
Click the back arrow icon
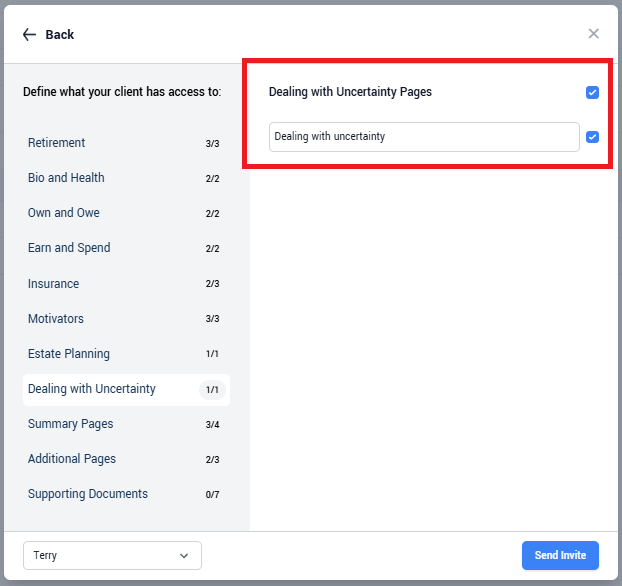point(29,35)
